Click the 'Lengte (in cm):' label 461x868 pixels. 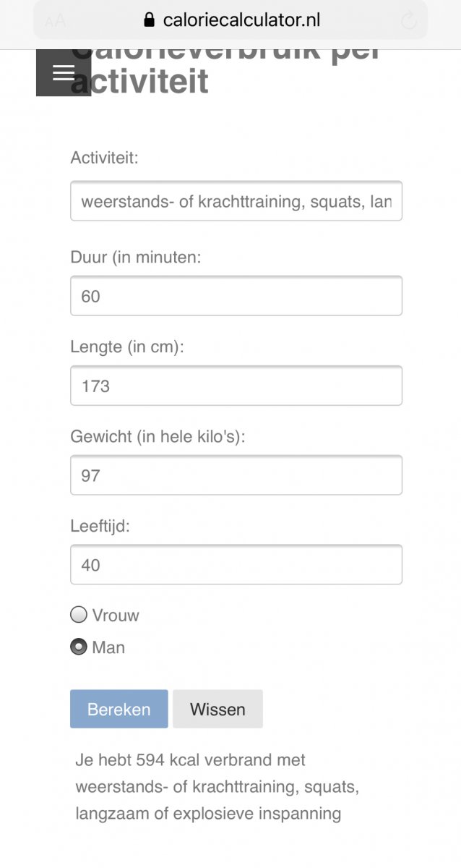point(127,346)
